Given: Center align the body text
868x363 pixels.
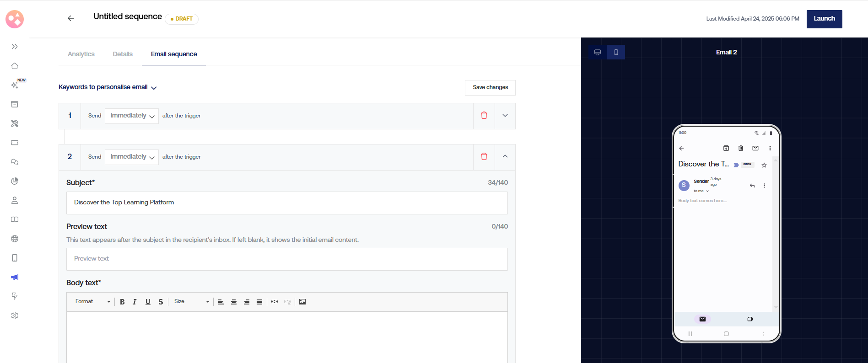Looking at the screenshot, I should click(234, 302).
